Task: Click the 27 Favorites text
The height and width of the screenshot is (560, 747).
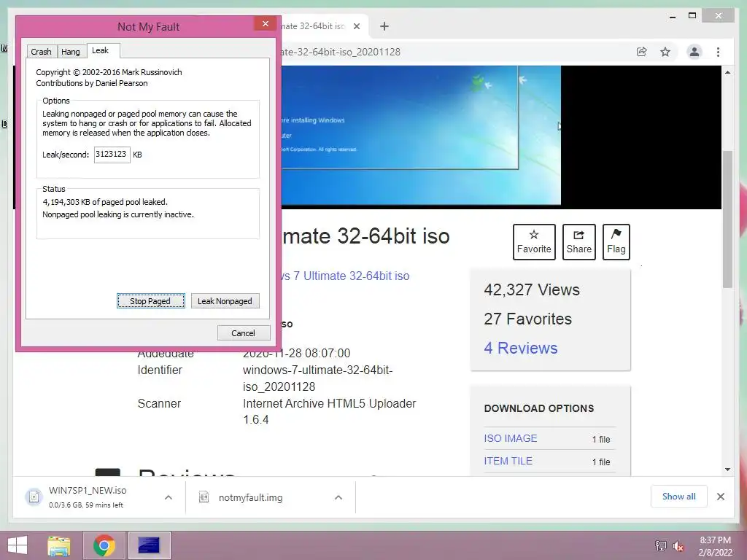Action: 528,319
